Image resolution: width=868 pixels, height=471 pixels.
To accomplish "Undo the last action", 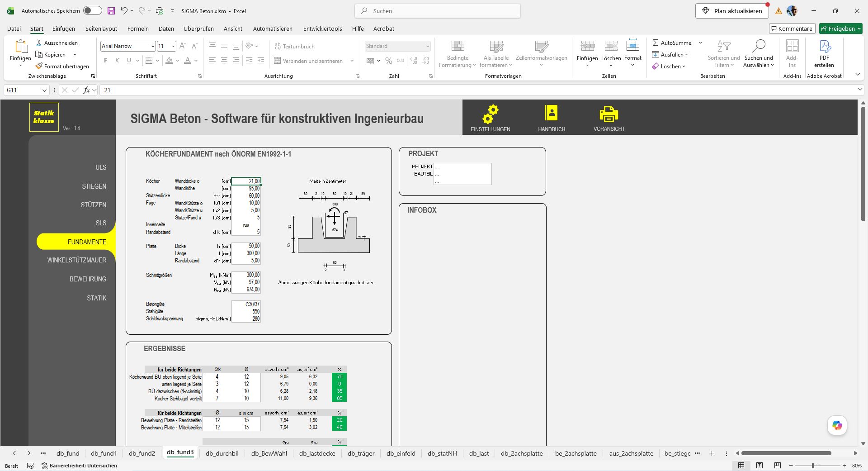I will pos(124,11).
